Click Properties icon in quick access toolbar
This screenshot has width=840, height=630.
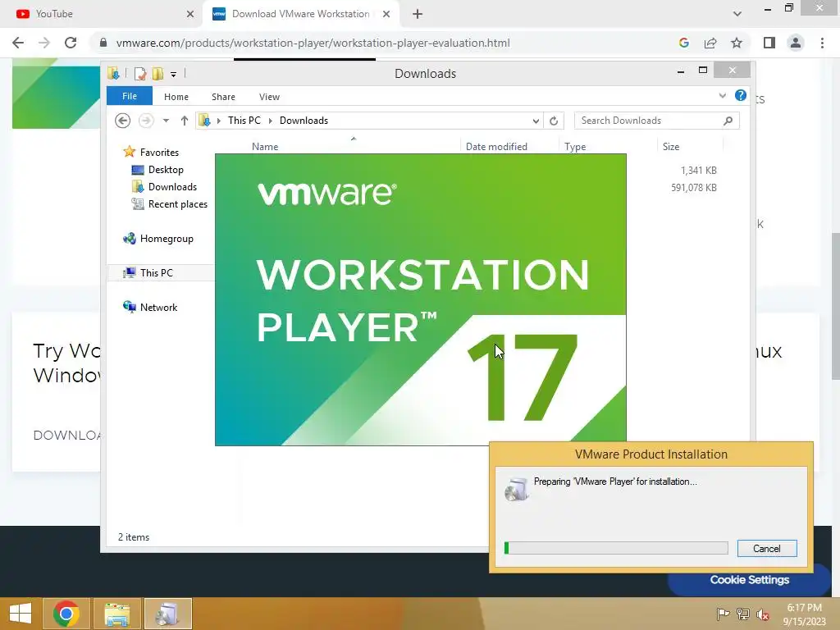[x=140, y=74]
